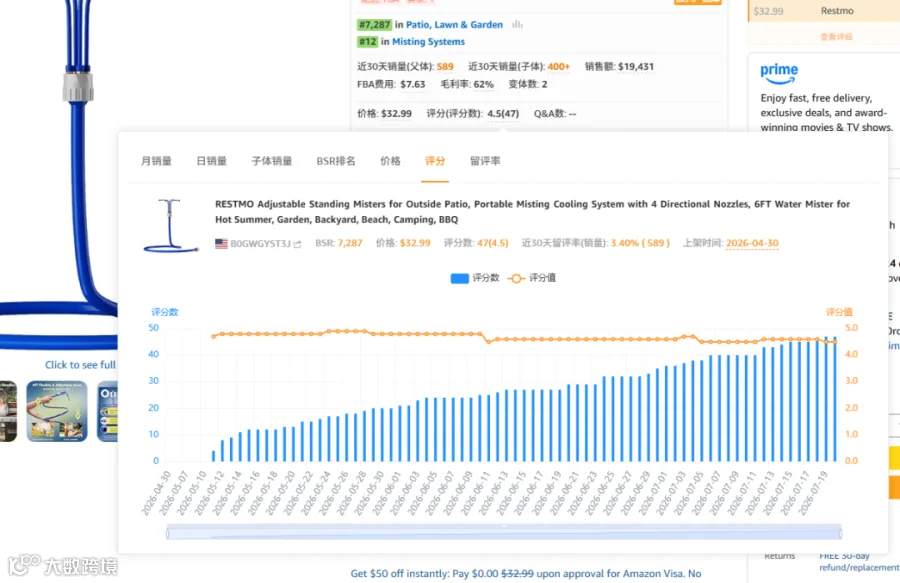
Task: Open the Patio, Lawn & Garden category link
Action: pos(454,25)
